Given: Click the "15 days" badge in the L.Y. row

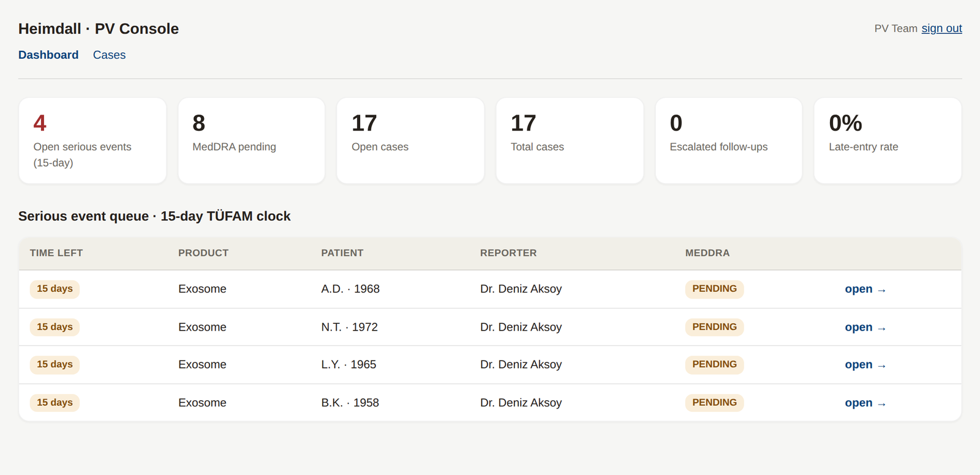Looking at the screenshot, I should click(x=55, y=365).
